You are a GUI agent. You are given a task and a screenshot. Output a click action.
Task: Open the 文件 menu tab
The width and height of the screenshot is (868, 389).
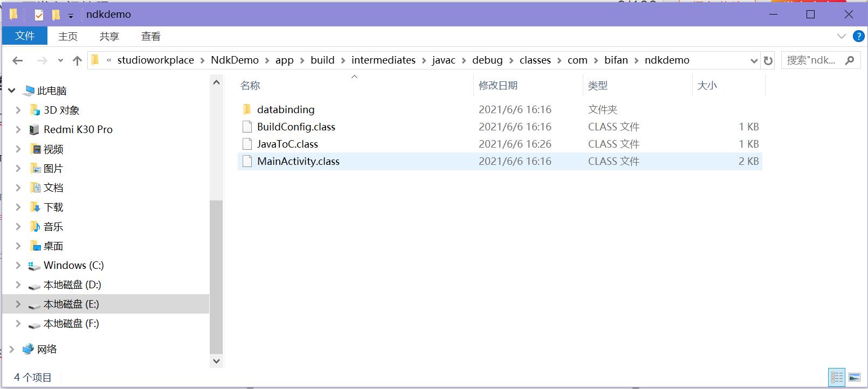tap(25, 36)
